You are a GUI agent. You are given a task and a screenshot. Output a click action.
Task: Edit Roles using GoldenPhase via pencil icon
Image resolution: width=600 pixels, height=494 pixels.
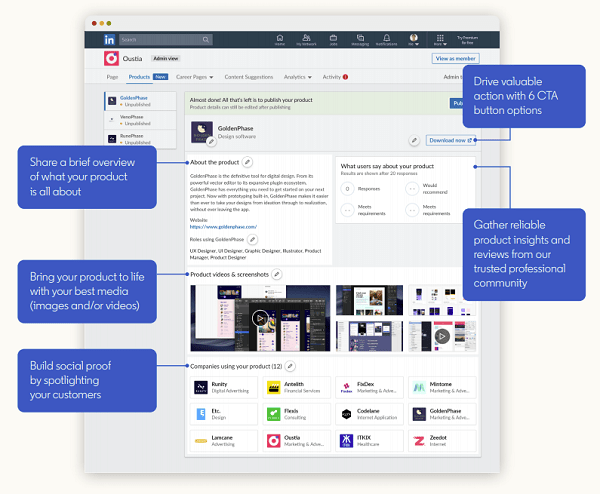pos(252,240)
